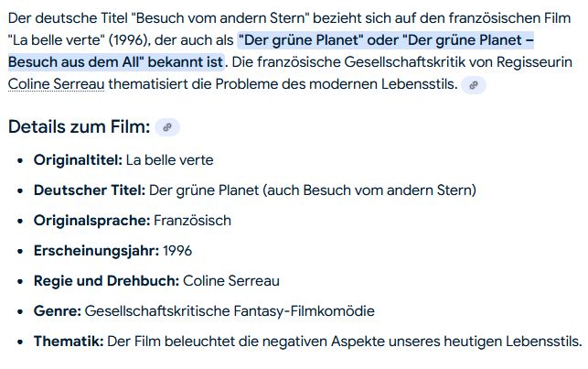Click the bold "Genre:" label
Image resolution: width=588 pixels, height=369 pixels.
58,311
